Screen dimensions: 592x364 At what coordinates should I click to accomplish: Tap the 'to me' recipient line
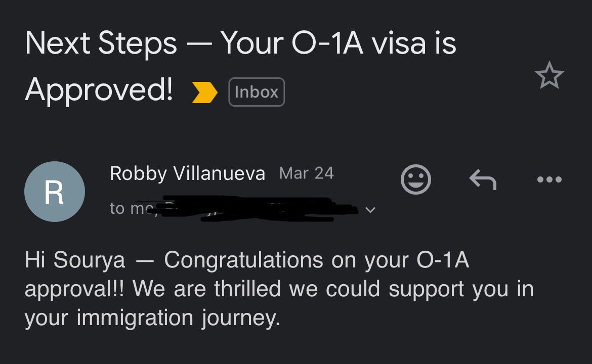[130, 209]
